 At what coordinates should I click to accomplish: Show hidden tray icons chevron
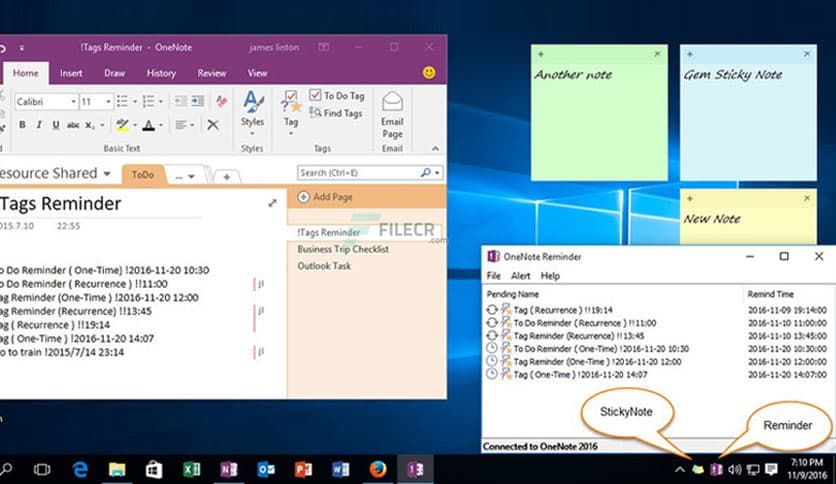click(680, 470)
